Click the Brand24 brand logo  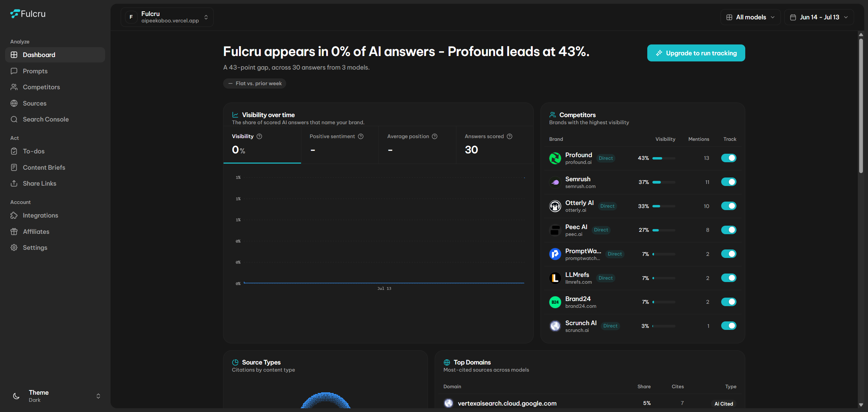point(555,302)
